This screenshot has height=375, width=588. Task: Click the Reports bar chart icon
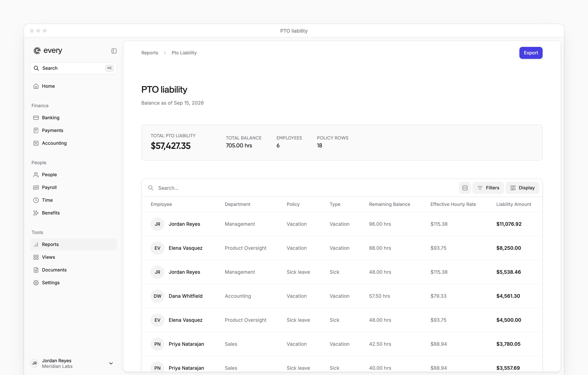(36, 244)
